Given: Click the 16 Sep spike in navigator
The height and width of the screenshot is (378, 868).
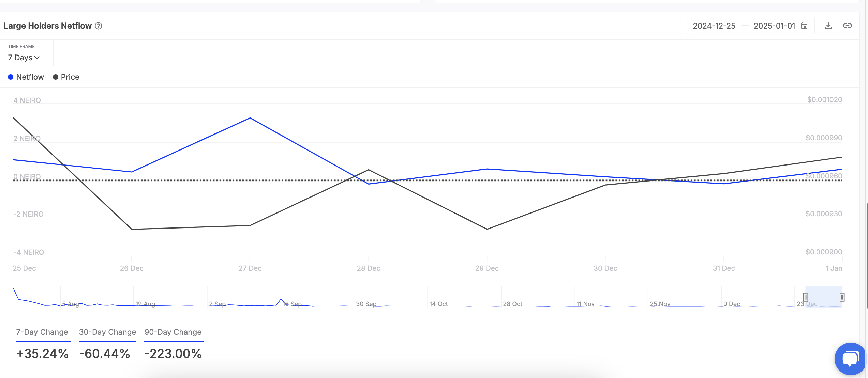Looking at the screenshot, I should tap(281, 299).
